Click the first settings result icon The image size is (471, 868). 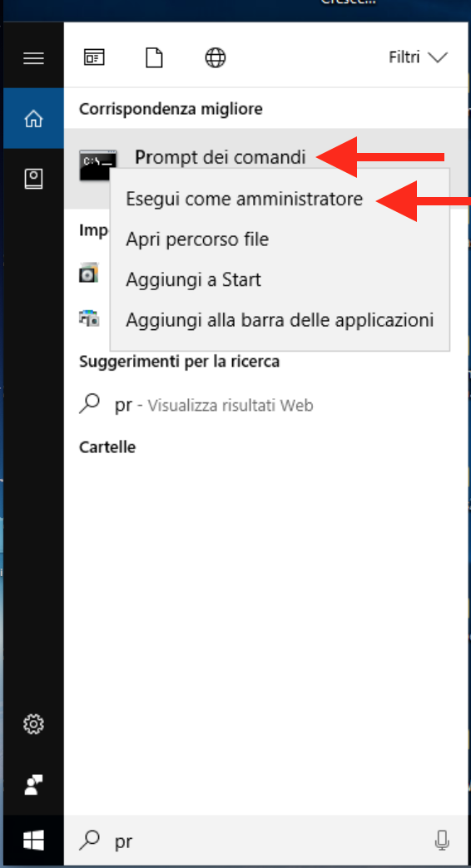tap(89, 273)
